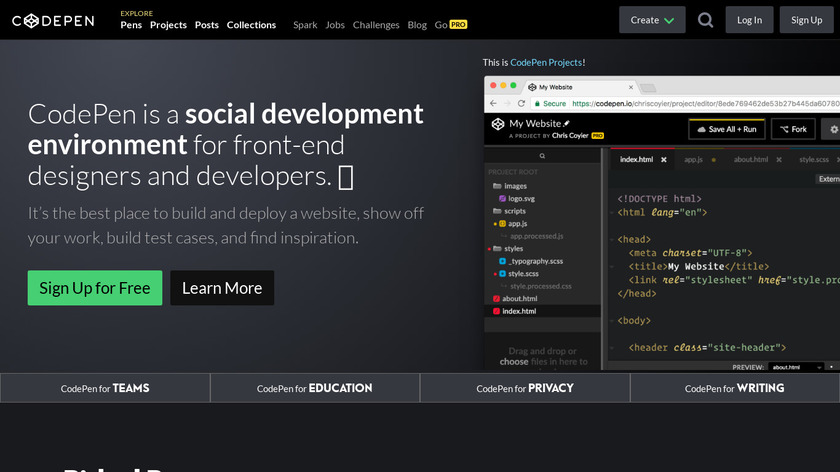Click the PROJECT ROOT label
This screenshot has height=472, width=840.
coord(513,172)
